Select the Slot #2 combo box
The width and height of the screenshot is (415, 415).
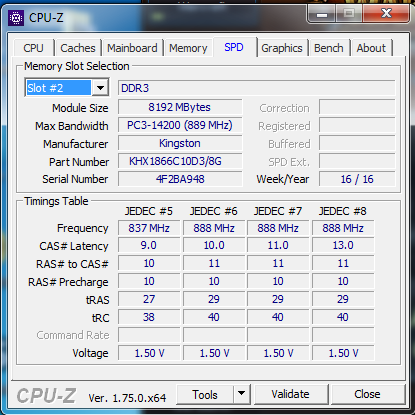pos(67,88)
